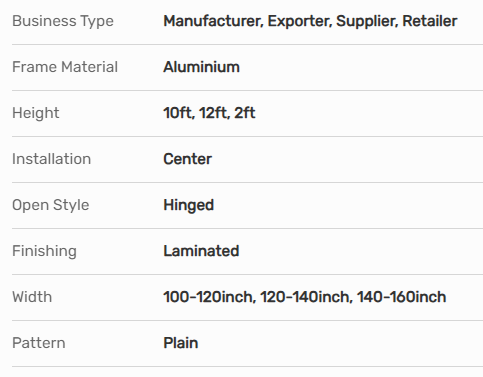Select the Hinged value
This screenshot has width=483, height=377.
click(x=188, y=205)
